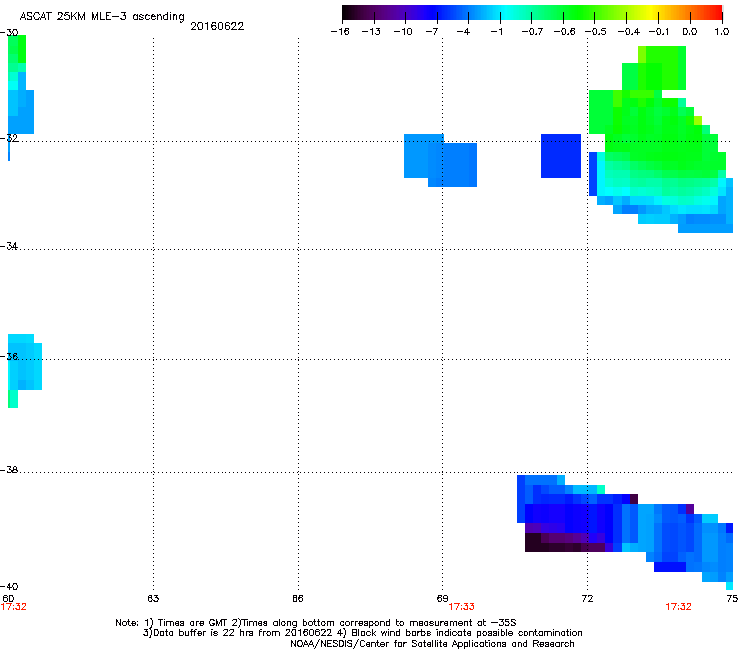The width and height of the screenshot is (740, 650).
Task: Click the -38 latitude axis label
Action: (9, 470)
